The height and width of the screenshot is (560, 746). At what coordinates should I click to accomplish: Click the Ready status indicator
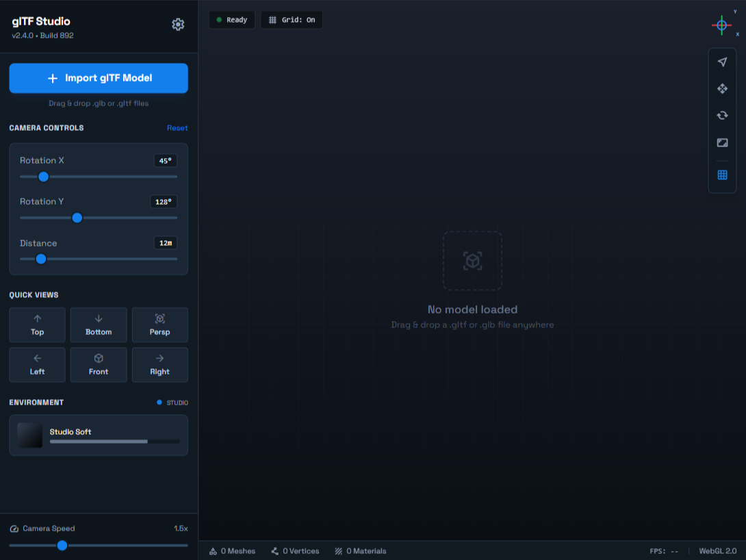click(x=231, y=19)
